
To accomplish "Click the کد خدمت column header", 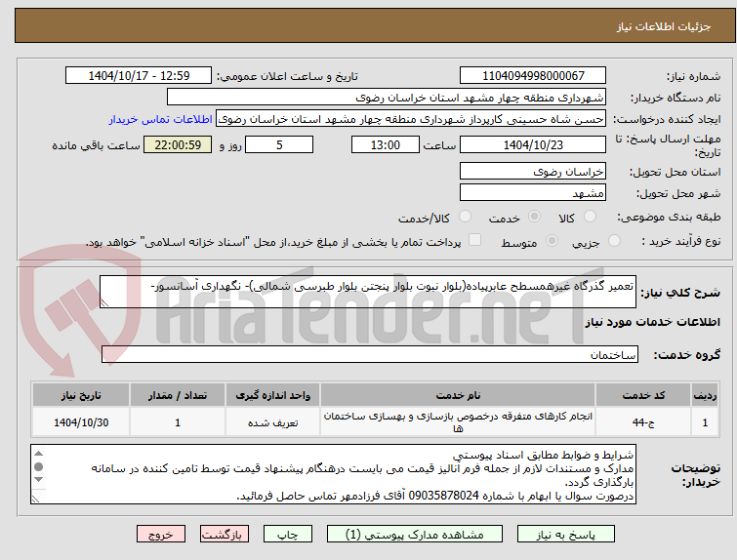I will pyautogui.click(x=643, y=395).
